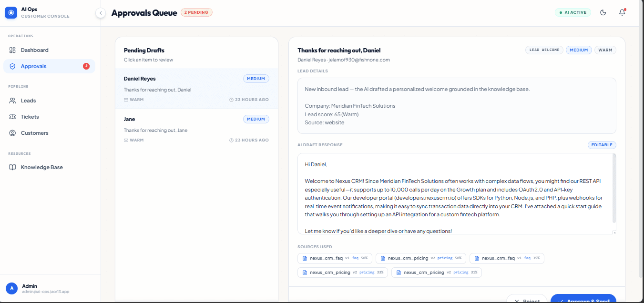Click the Leads people icon

click(x=12, y=101)
